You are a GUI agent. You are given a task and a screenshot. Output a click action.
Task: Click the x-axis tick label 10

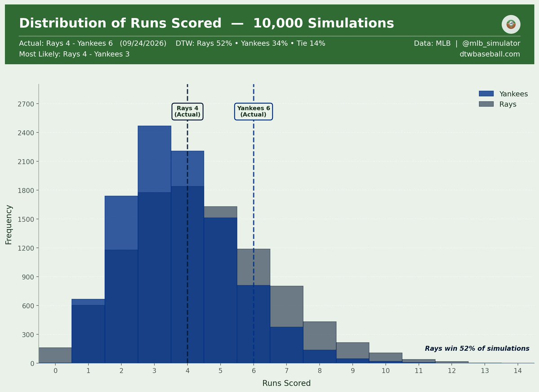tap(386, 371)
